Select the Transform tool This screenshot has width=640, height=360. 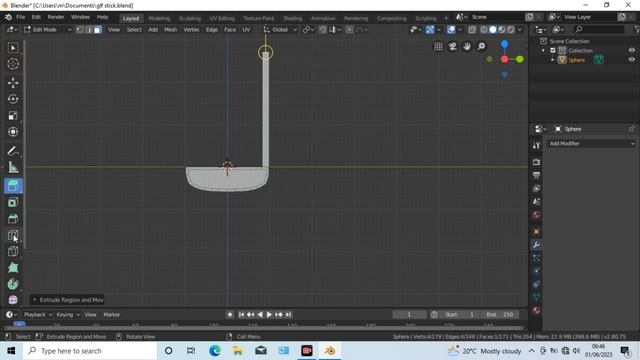pos(13,132)
